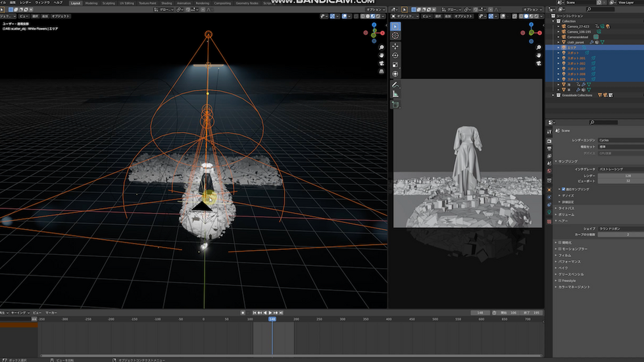Select the Add Cube tool
Image resolution: width=644 pixels, height=362 pixels.
[395, 104]
